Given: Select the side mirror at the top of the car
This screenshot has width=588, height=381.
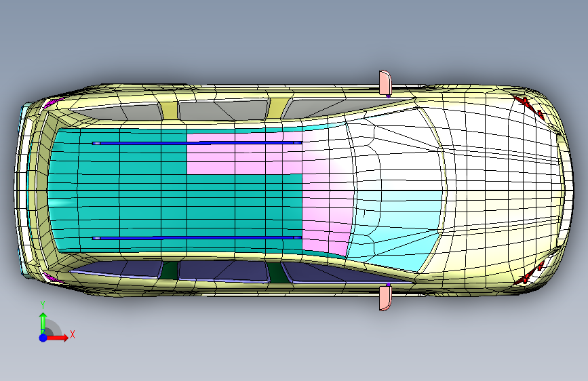Looking at the screenshot, I should click(385, 83).
